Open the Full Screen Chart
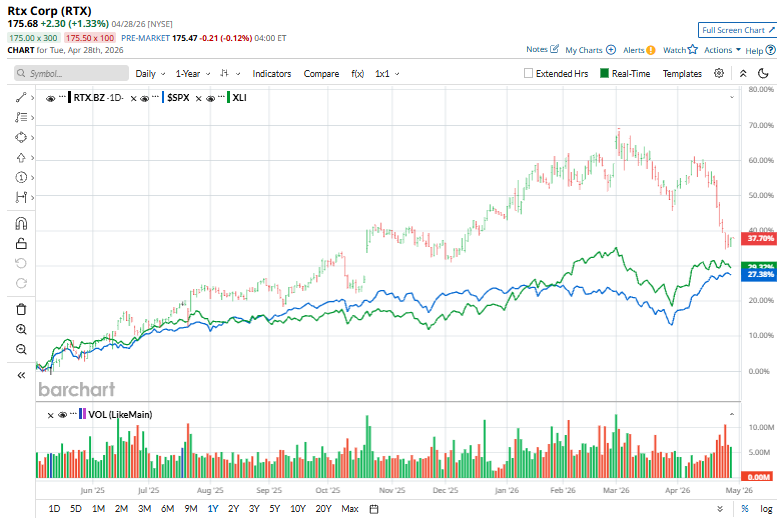 coord(738,30)
